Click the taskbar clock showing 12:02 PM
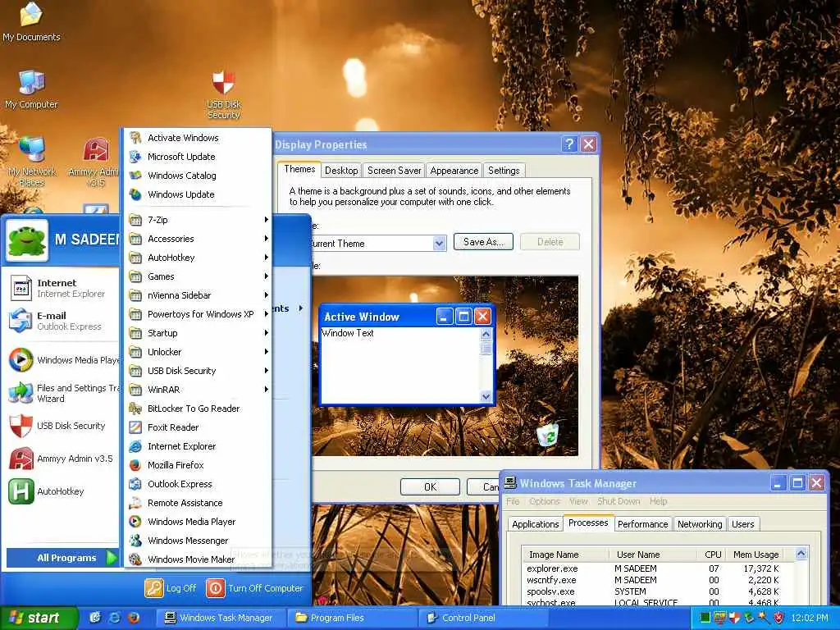Image resolution: width=840 pixels, height=630 pixels. (810, 618)
